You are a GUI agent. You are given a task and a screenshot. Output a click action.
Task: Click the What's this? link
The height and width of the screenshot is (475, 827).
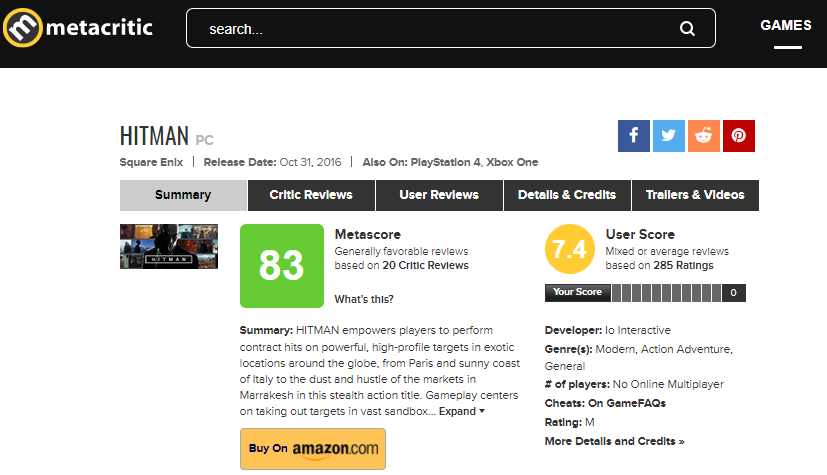pyautogui.click(x=364, y=299)
